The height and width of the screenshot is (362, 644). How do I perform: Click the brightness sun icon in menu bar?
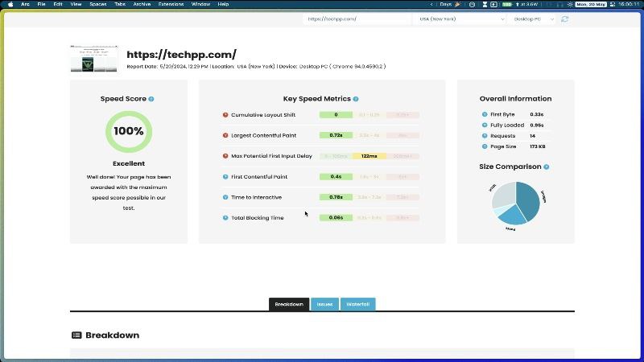pyautogui.click(x=570, y=4)
